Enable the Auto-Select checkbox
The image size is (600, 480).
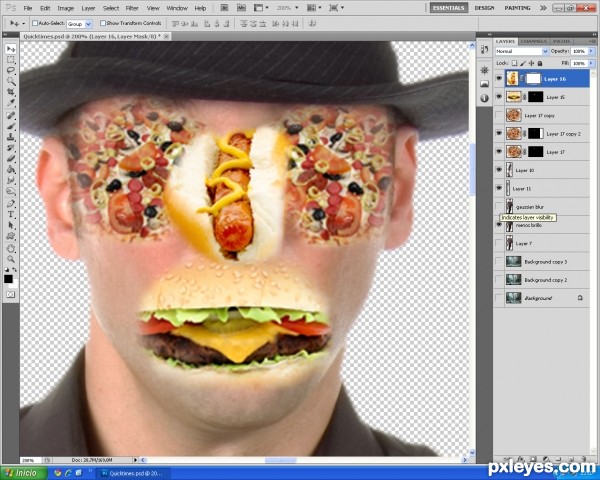point(35,23)
